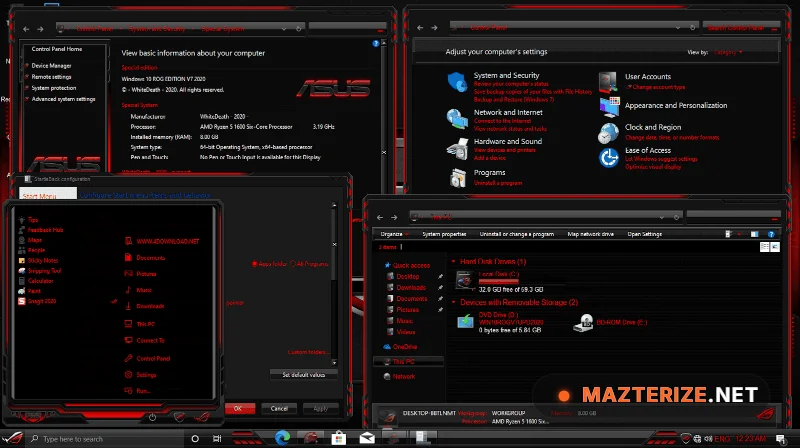Image resolution: width=800 pixels, height=448 pixels.
Task: Open Sticky Notes in start menu
Action: tap(38, 260)
